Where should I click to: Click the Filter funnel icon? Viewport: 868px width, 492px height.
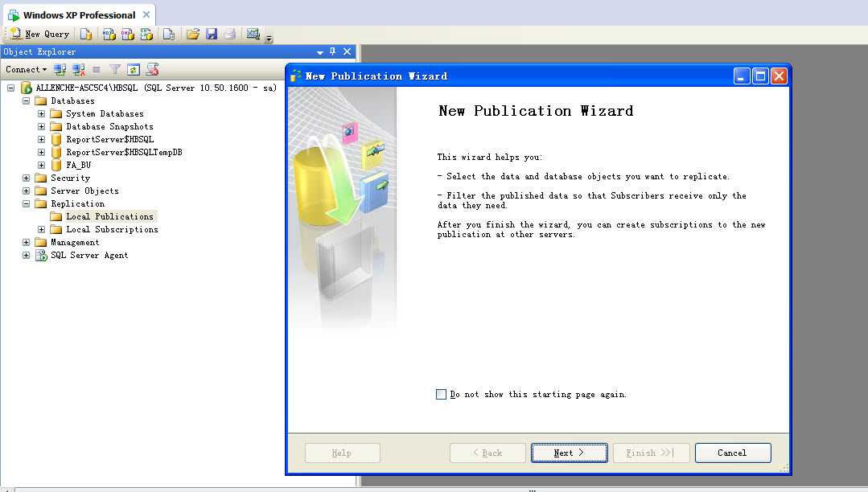coord(114,69)
